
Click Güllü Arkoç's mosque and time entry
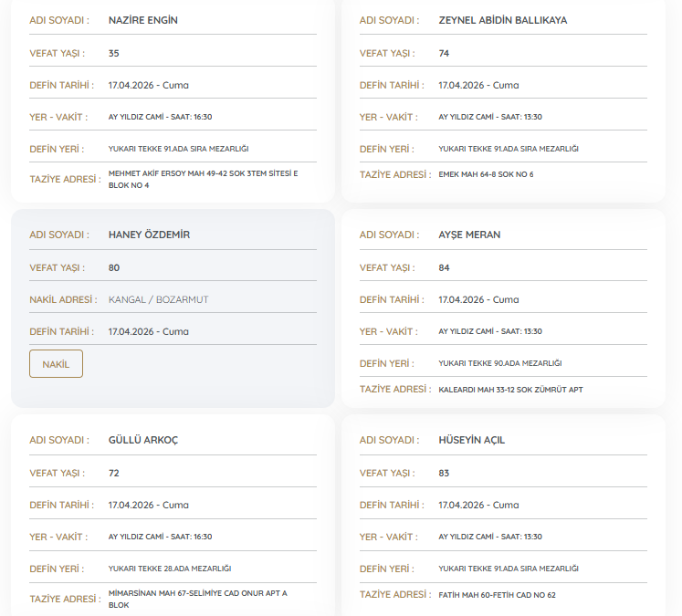pyautogui.click(x=160, y=537)
